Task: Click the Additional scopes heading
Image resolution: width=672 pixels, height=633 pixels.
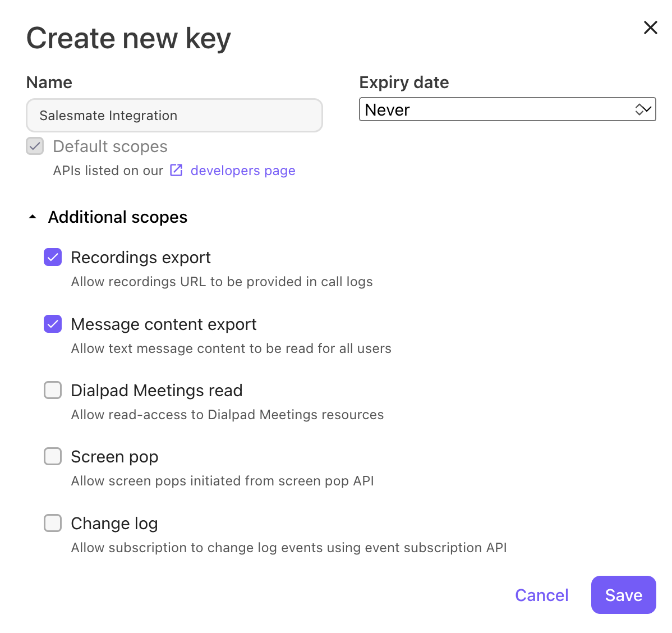Action: tap(117, 217)
